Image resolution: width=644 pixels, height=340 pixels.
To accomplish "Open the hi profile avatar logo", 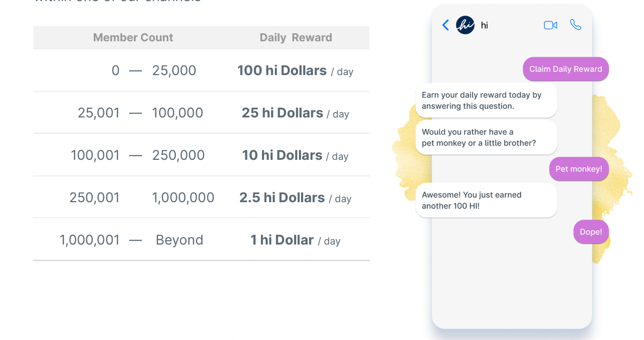I will (x=465, y=25).
